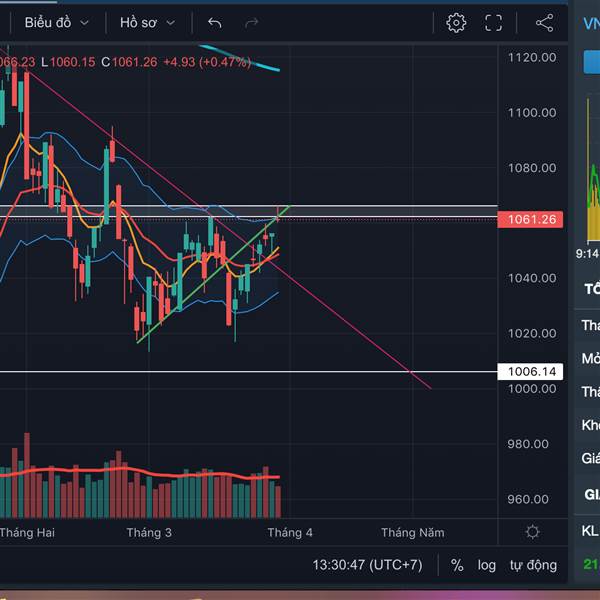Screen dimensions: 600x600
Task: Click the current price label 1061.26
Action: pos(530,219)
